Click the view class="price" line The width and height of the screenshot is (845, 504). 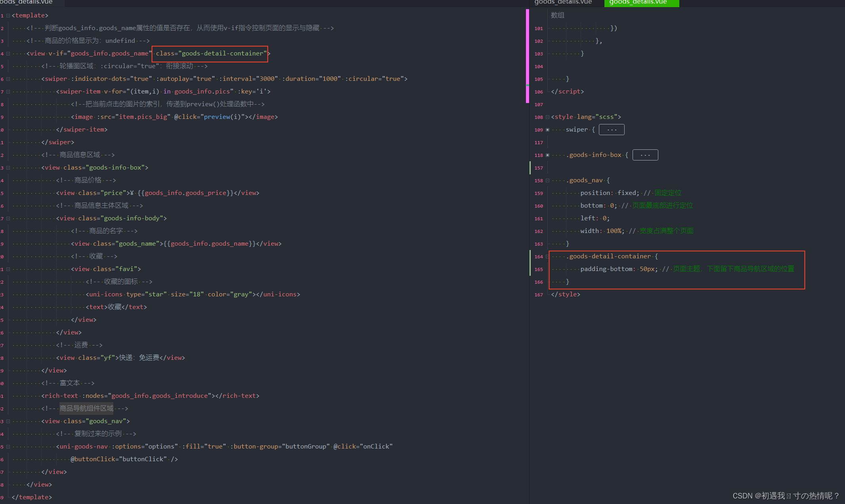pyautogui.click(x=158, y=193)
